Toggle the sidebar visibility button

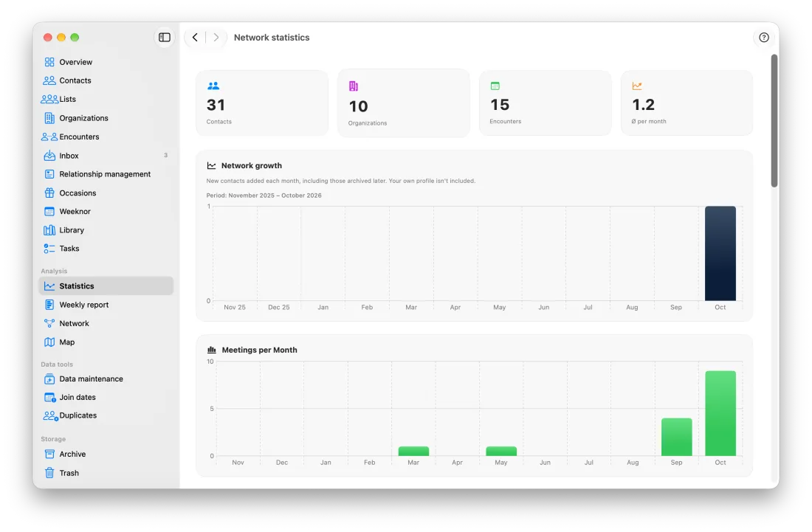(x=164, y=37)
